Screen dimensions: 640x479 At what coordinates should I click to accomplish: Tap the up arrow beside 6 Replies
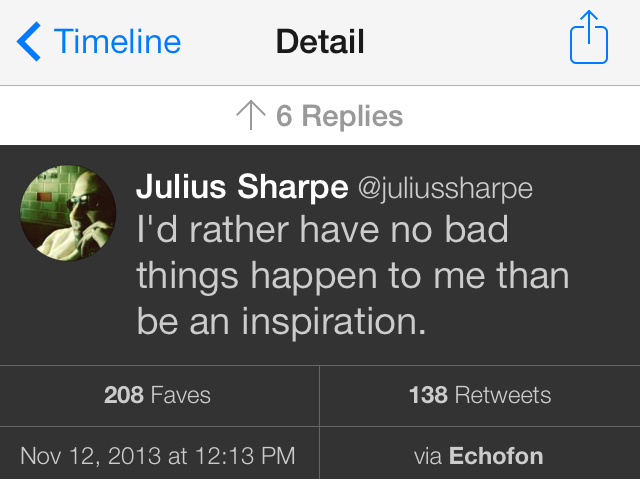pos(251,115)
